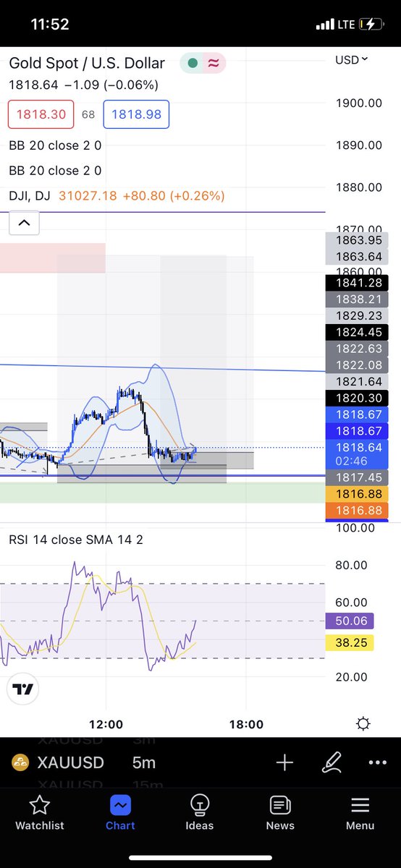
Task: Tap the 1824.45 price label
Action: (x=357, y=333)
